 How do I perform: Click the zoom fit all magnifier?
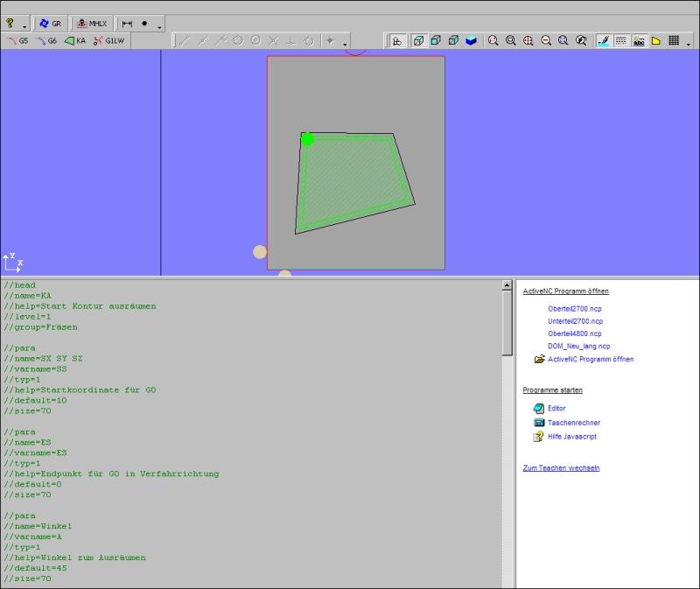pyautogui.click(x=563, y=41)
